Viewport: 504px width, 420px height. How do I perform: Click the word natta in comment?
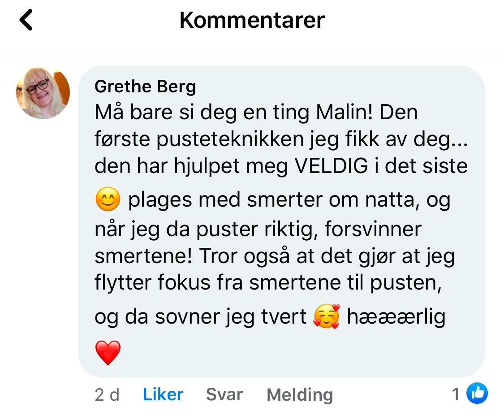pyautogui.click(x=392, y=200)
